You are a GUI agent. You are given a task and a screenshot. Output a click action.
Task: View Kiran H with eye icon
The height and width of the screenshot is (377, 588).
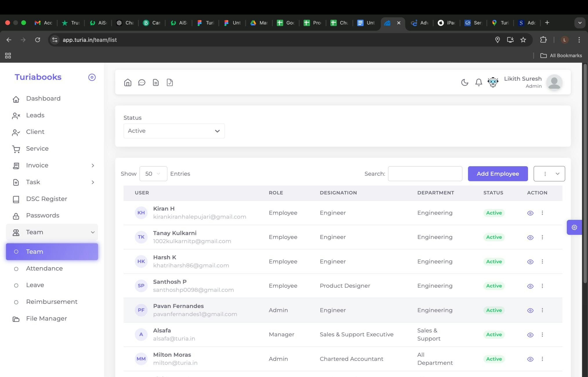coord(530,213)
